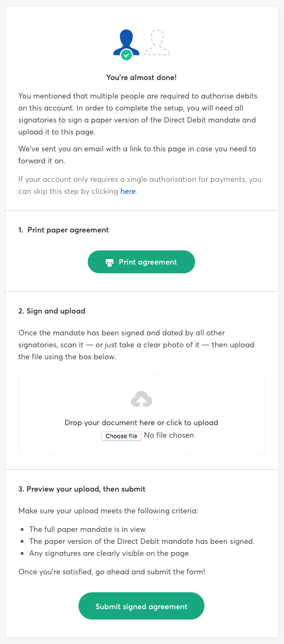Submit the signed agreement
The width and height of the screenshot is (284, 644).
tap(141, 606)
